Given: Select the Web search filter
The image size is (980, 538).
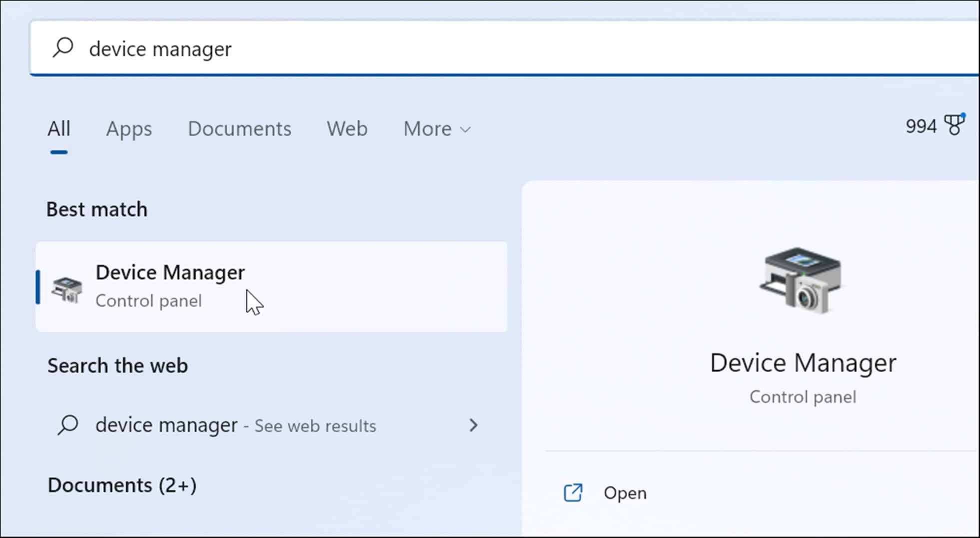Looking at the screenshot, I should [347, 129].
